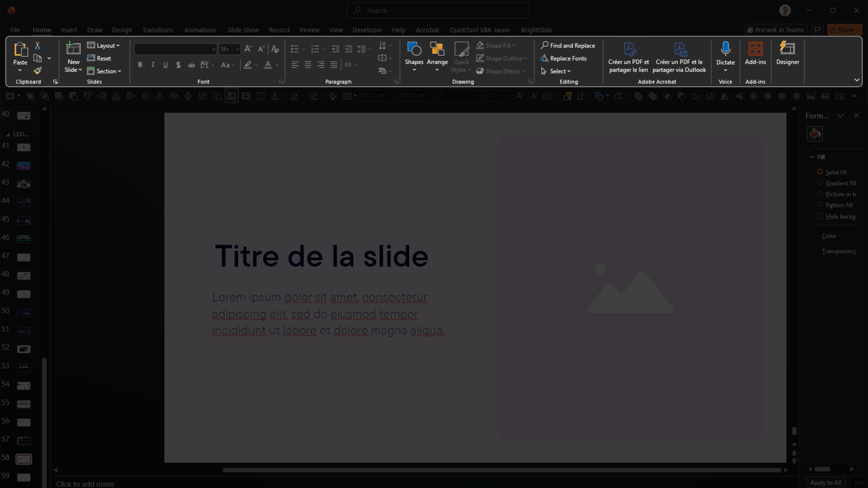
Task: Click the Search box
Action: tap(438, 10)
